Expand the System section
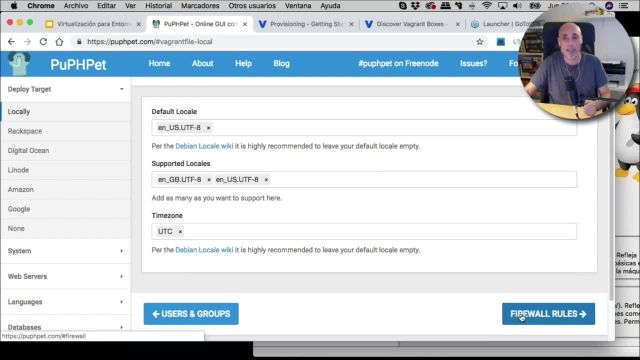The width and height of the screenshot is (640, 360). click(65, 251)
